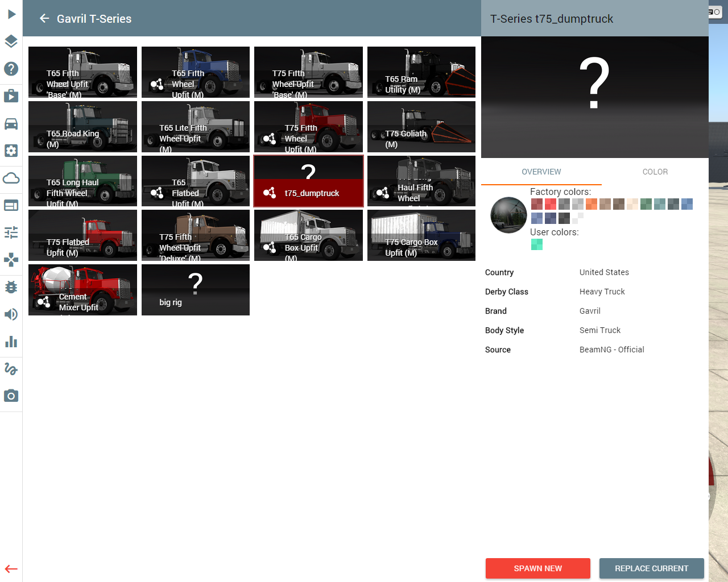Screen dimensions: 728x582
Task: Open the curvy track icon
Action: (x=11, y=369)
